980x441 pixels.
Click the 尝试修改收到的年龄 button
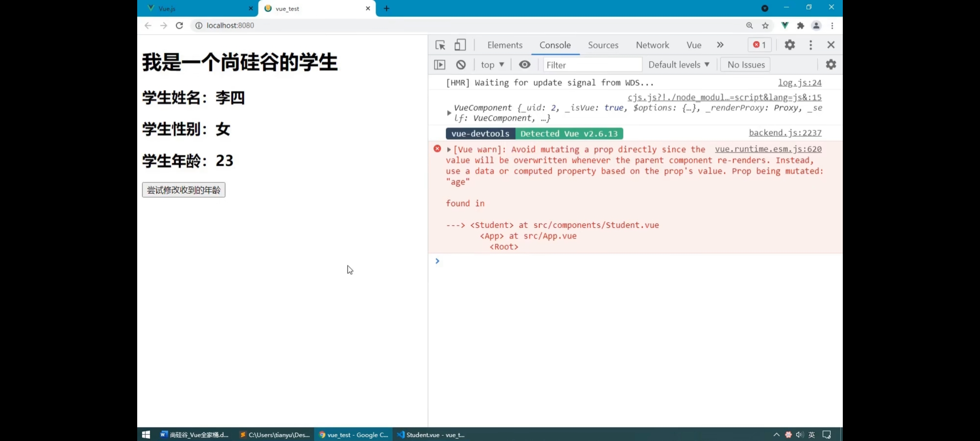(184, 190)
